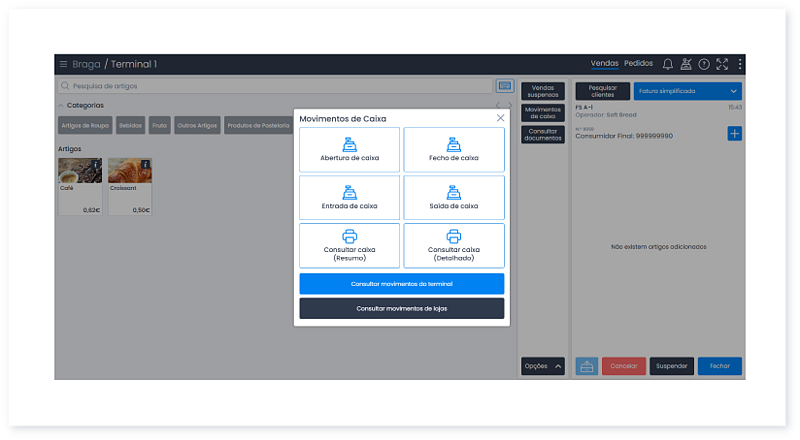Close the Movimentos de Caixa dialog
Viewport: 800px width, 440px height.
tap(501, 118)
